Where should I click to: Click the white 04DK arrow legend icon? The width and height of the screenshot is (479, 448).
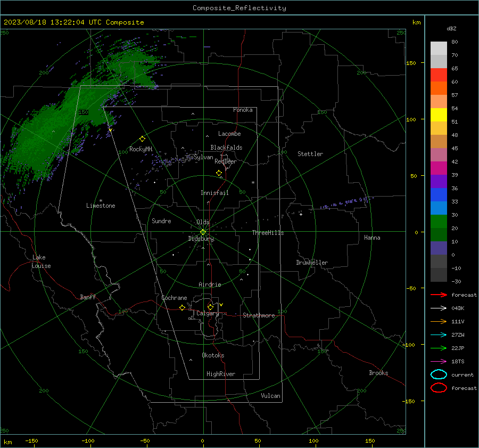439,308
